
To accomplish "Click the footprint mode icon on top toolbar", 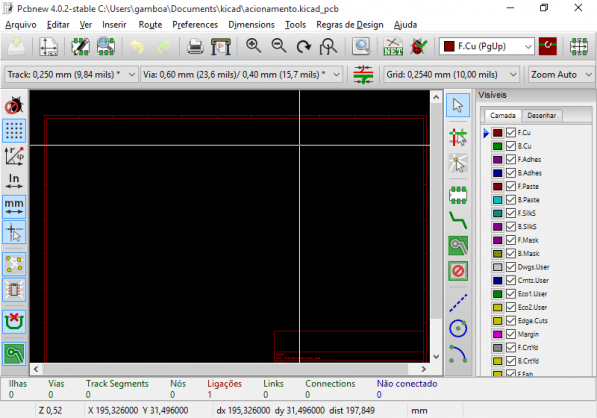I will 579,46.
